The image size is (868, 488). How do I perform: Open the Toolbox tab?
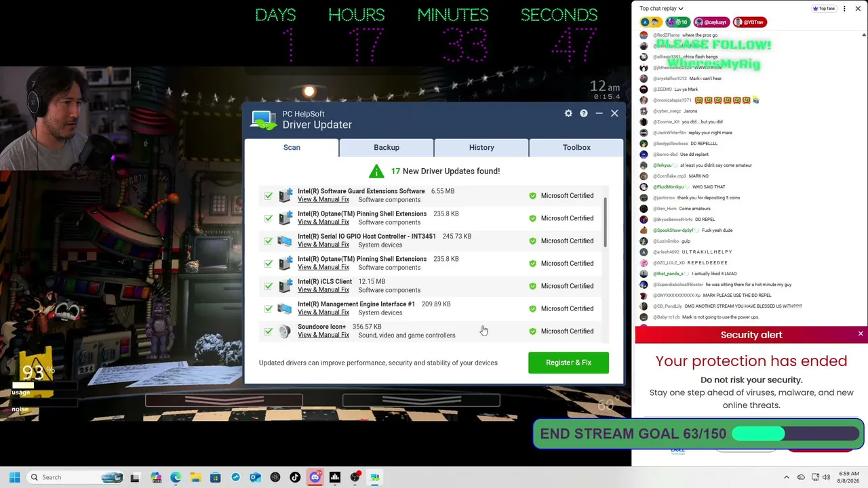(x=576, y=147)
